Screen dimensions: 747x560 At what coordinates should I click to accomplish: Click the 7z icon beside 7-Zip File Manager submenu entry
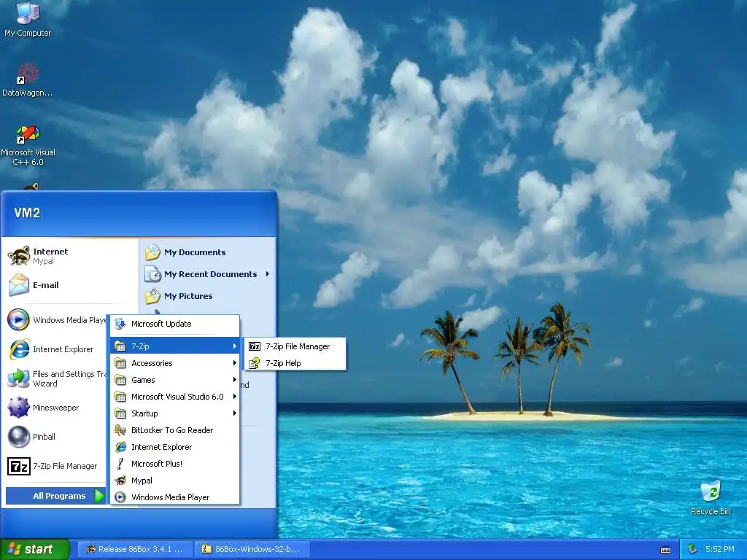pyautogui.click(x=255, y=346)
